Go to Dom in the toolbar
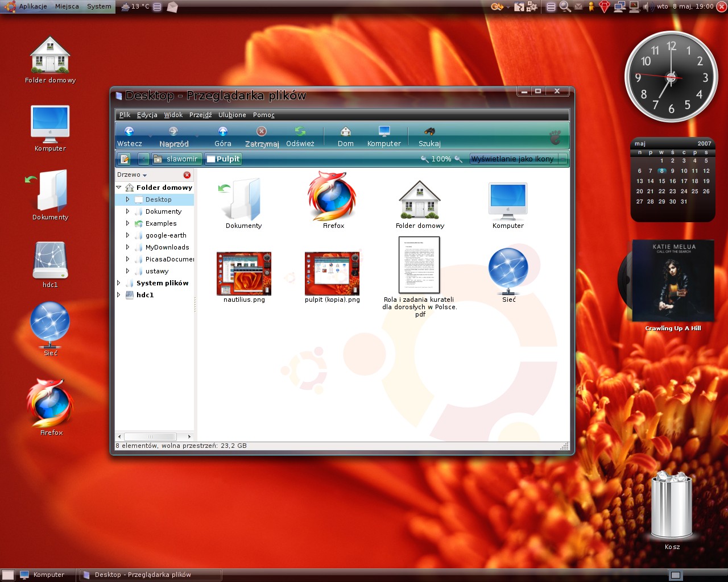 coord(346,136)
